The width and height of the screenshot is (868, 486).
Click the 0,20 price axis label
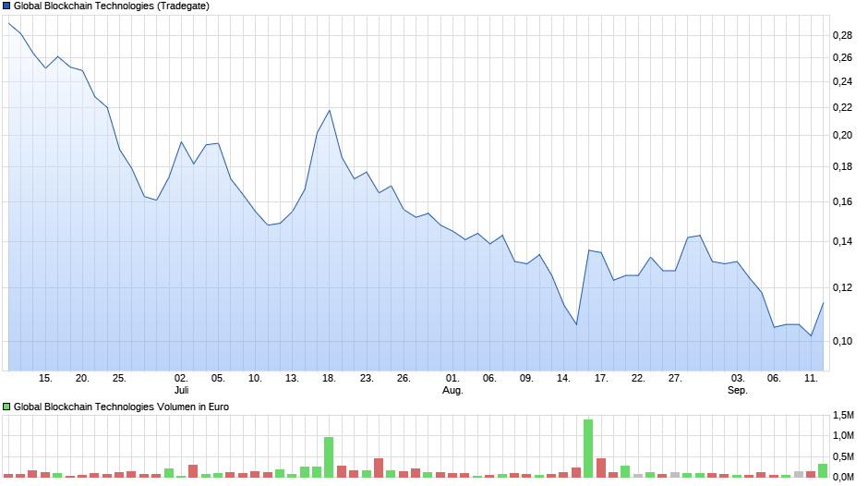click(x=842, y=135)
